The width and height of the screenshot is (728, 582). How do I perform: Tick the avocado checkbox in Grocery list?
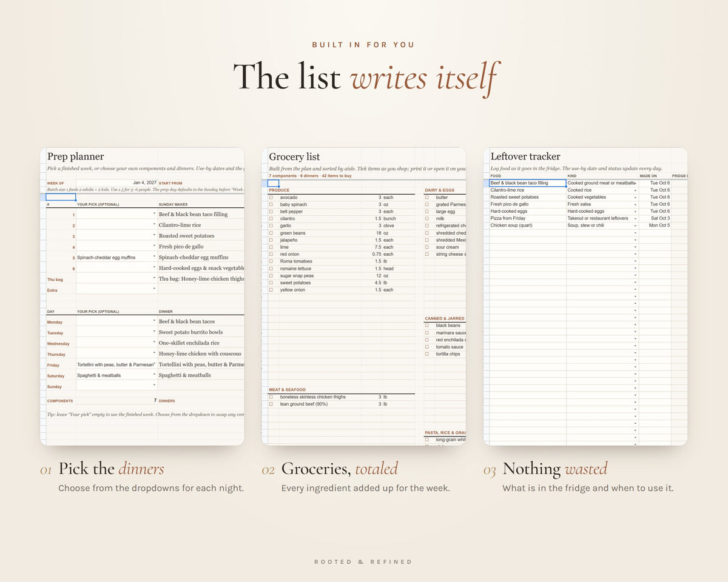coord(271,197)
